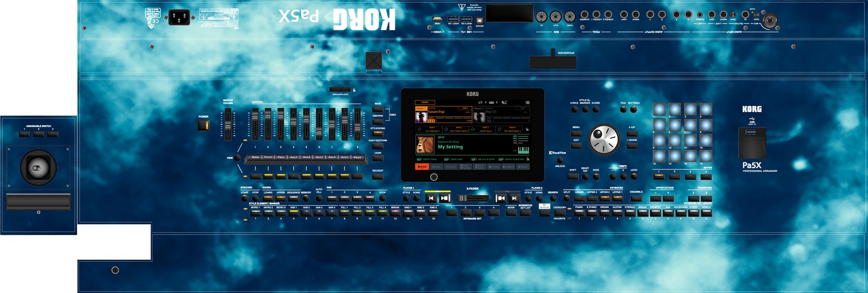This screenshot has width=868, height=293.
Task: Select the MAIN tab on the display
Action: 422,167
